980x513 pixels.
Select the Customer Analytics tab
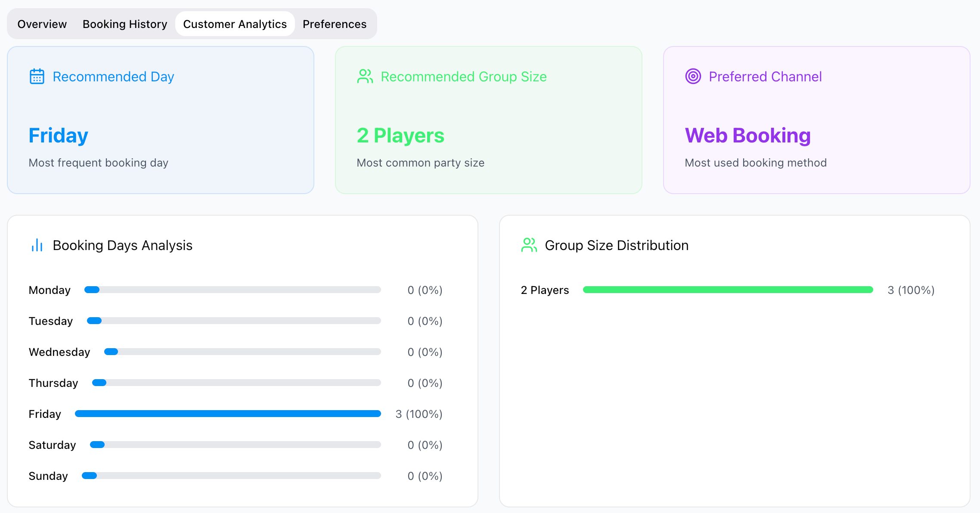tap(235, 24)
